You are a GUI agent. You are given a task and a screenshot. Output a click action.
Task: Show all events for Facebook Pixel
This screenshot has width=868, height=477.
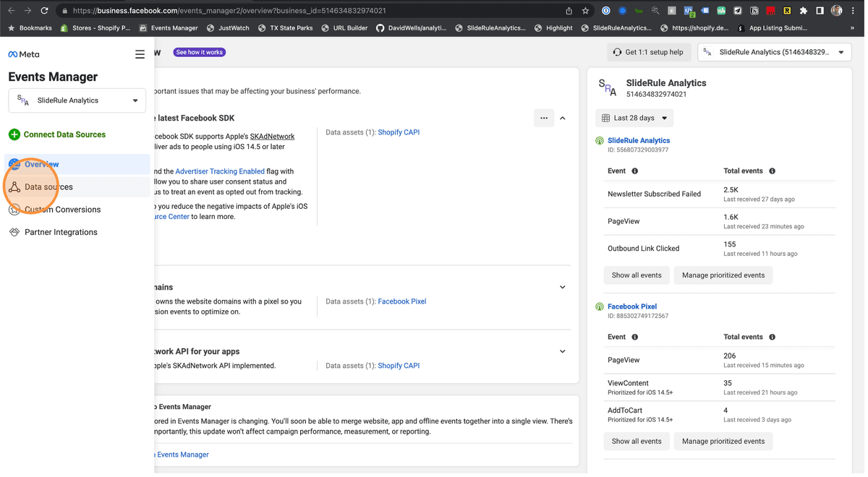(637, 441)
